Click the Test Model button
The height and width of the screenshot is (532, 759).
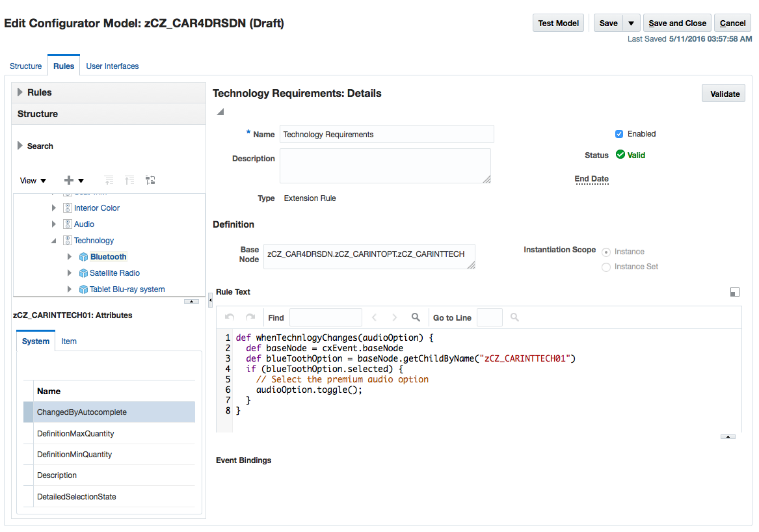[x=558, y=22]
